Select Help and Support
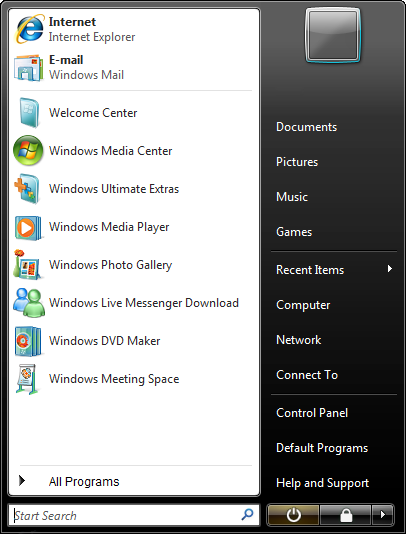The width and height of the screenshot is (406, 534). (323, 483)
